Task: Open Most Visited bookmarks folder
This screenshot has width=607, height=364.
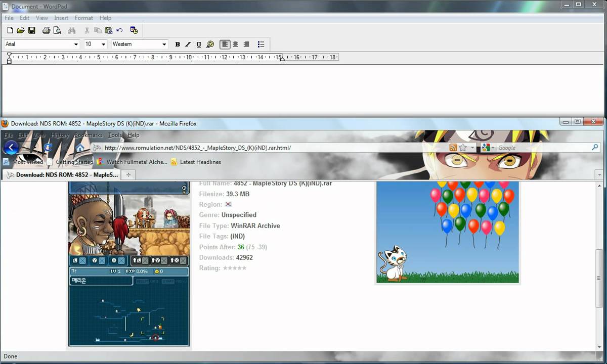Action: [x=23, y=162]
